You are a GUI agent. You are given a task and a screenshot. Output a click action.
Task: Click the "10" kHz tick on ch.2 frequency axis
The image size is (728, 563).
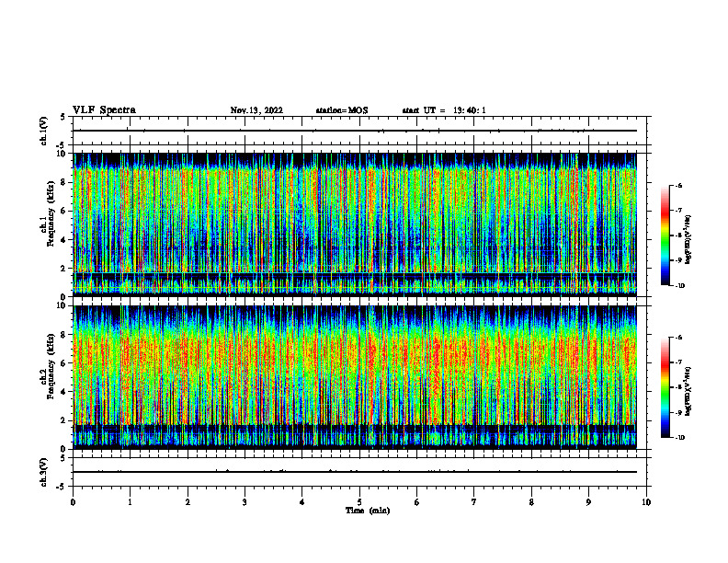(x=63, y=305)
